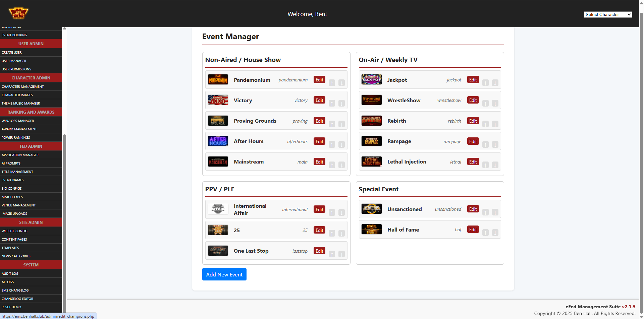The height and width of the screenshot is (319, 644).
Task: Click Add New Event button
Action: pyautogui.click(x=224, y=274)
